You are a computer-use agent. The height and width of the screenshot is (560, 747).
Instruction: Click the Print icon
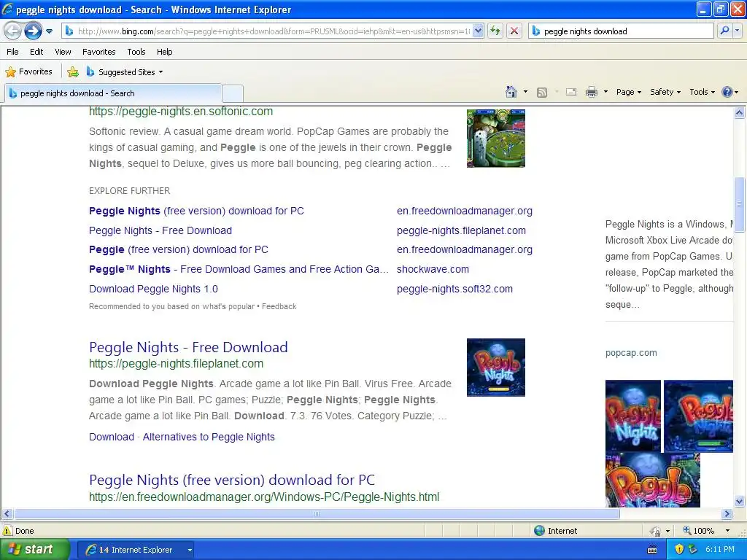pyautogui.click(x=591, y=92)
